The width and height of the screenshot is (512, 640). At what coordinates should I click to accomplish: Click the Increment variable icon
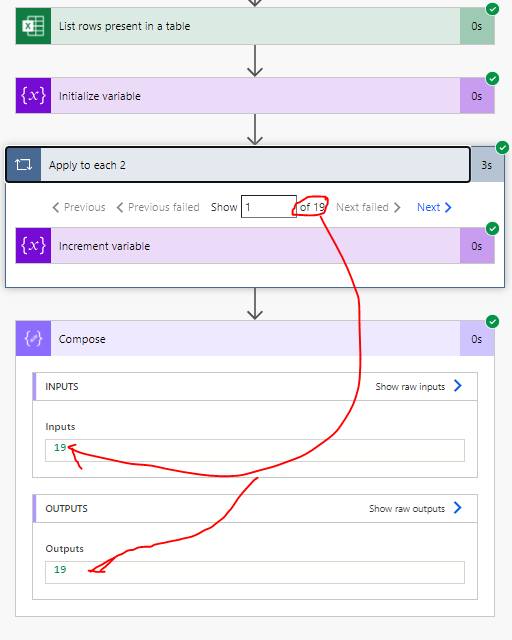pyautogui.click(x=33, y=246)
